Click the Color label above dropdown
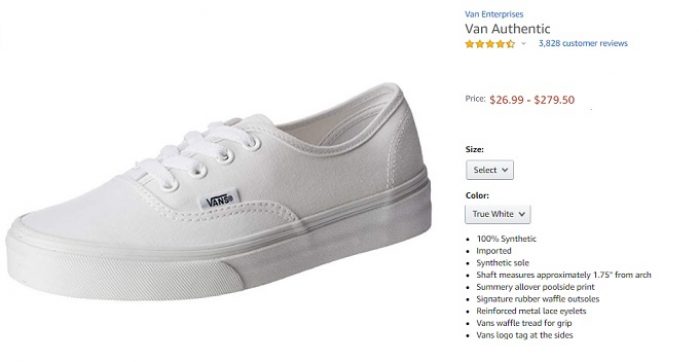 477,195
